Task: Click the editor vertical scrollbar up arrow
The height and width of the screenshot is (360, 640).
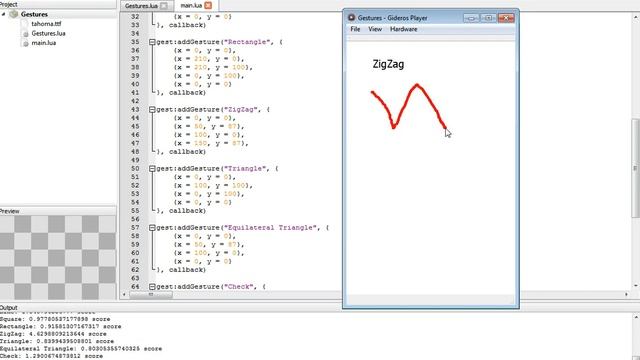Action: (636, 18)
